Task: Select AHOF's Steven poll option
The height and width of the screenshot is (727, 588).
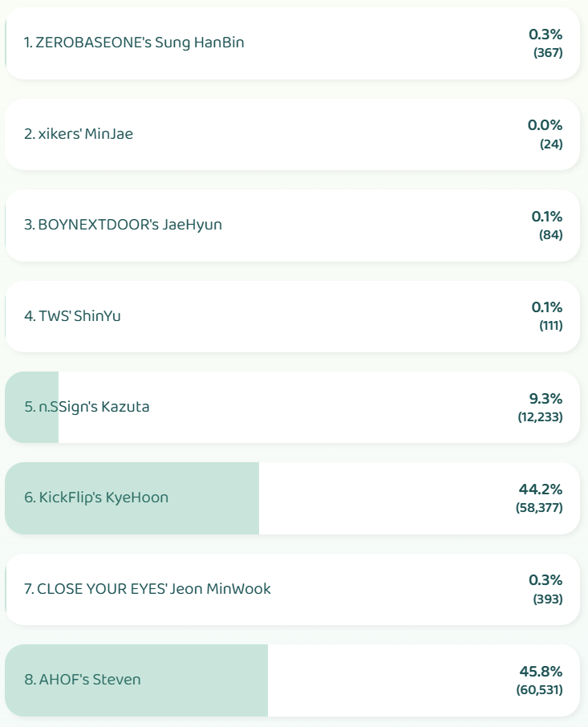Action: pyautogui.click(x=292, y=680)
